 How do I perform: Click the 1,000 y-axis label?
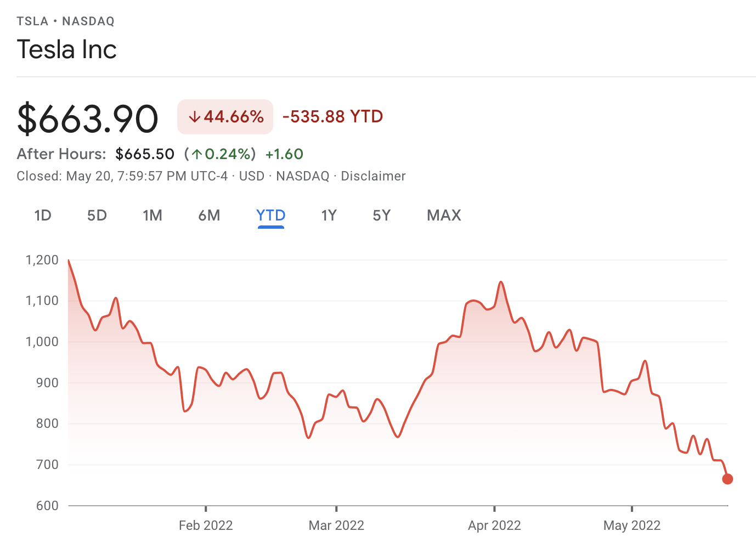coord(42,342)
